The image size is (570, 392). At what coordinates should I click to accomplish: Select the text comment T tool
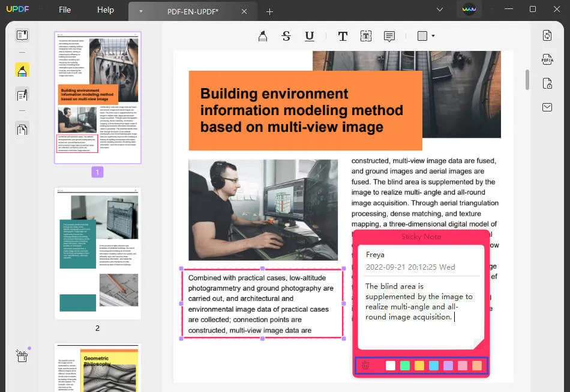coord(343,37)
